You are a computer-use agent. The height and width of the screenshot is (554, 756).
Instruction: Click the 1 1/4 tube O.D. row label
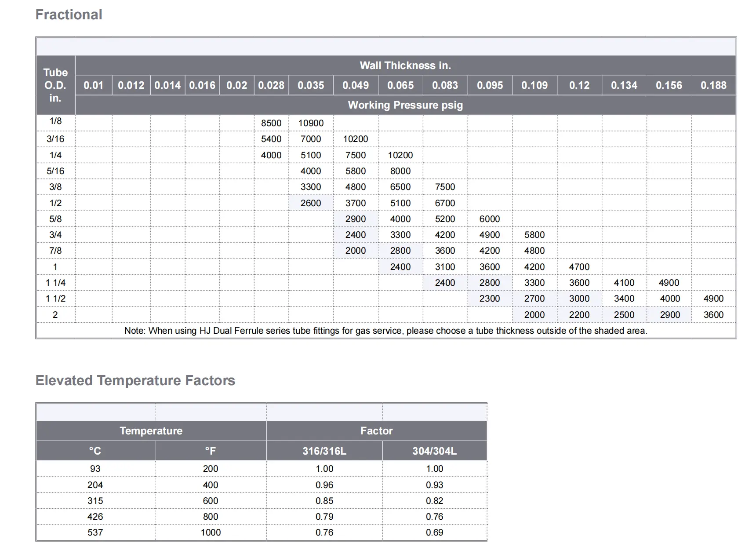[x=55, y=283]
